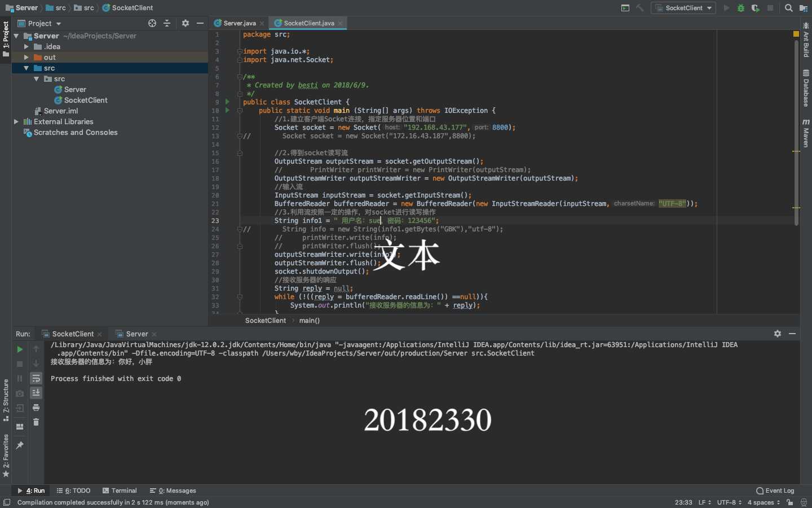
Task: Run with coverage from top toolbar
Action: point(756,8)
